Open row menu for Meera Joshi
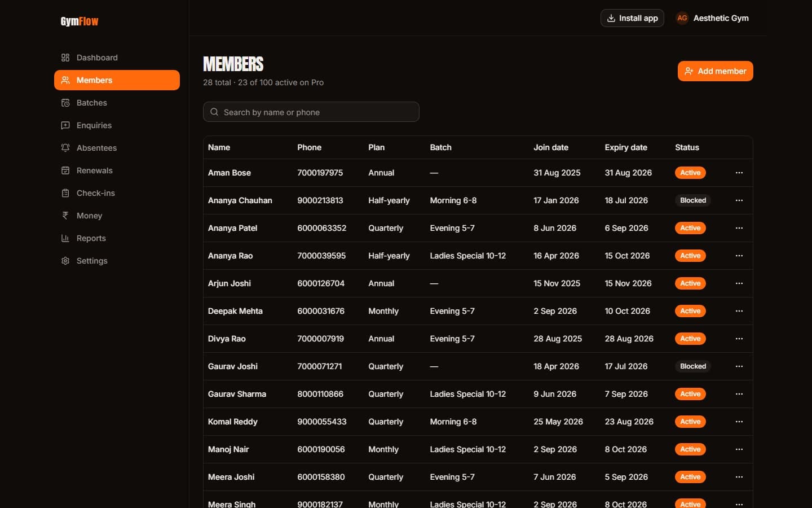Viewport: 812px width, 508px height. pos(739,477)
